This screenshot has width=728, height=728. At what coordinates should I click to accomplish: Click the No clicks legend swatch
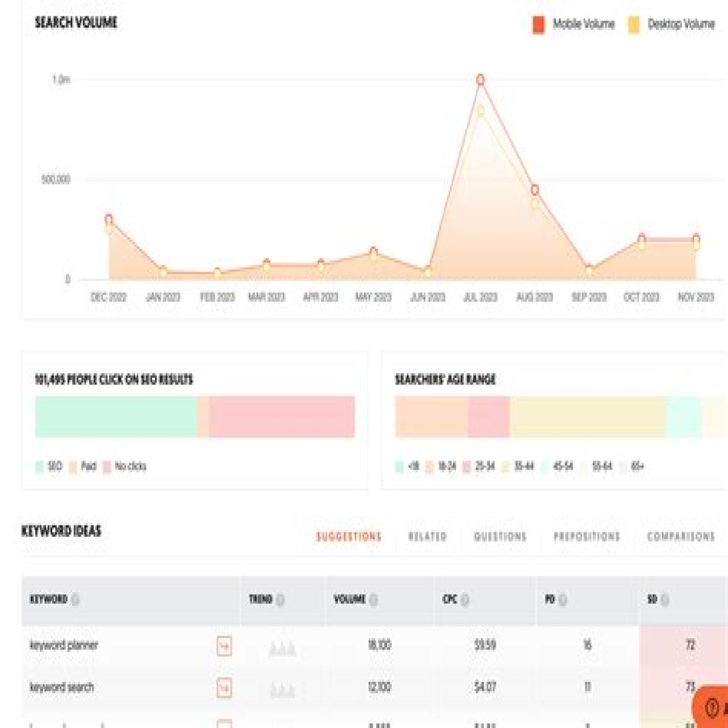tap(107, 467)
